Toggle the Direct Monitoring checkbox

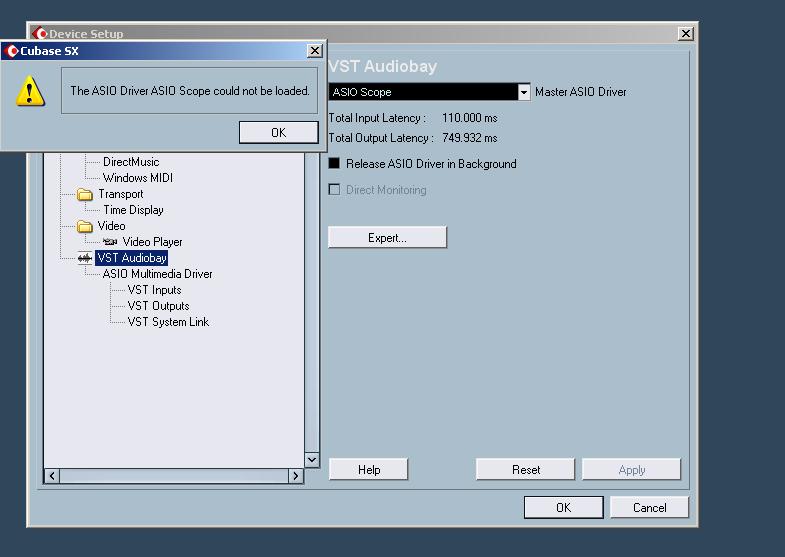[x=334, y=189]
